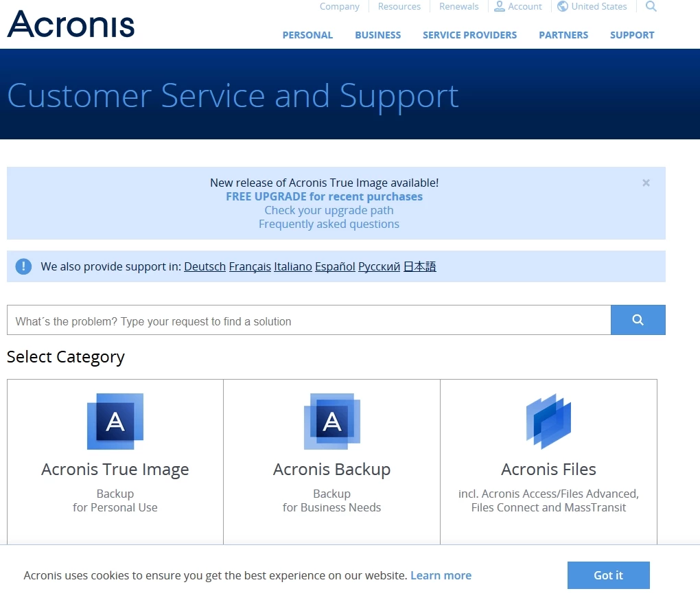Switch support language to Deutsch
700x600 pixels.
(205, 266)
